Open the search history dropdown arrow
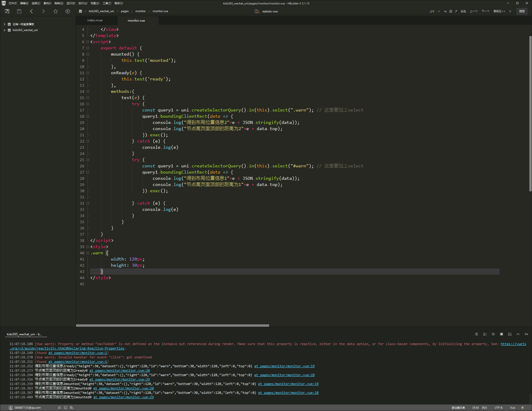Image resolution: width=532 pixels, height=411 pixels. (x=439, y=11)
